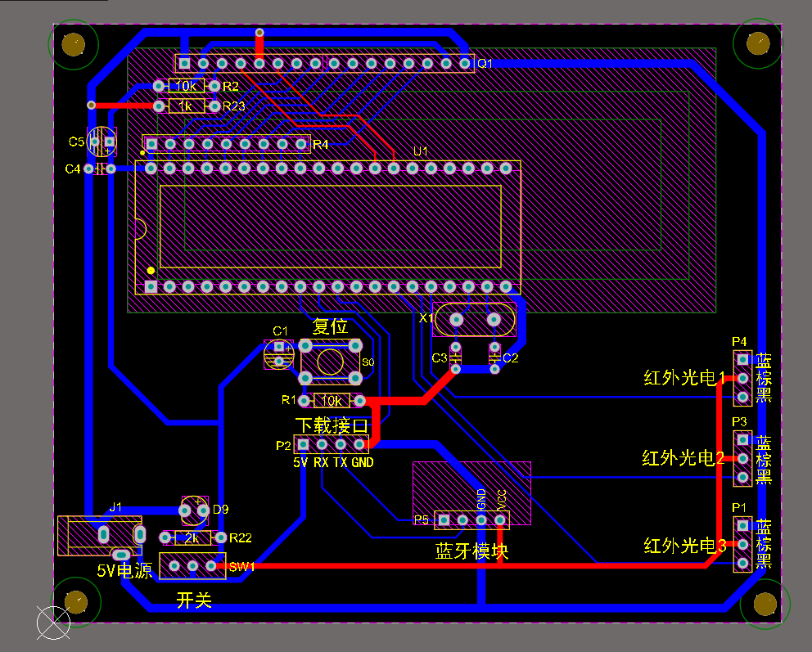Click the C5 capacitor designator

[76, 142]
